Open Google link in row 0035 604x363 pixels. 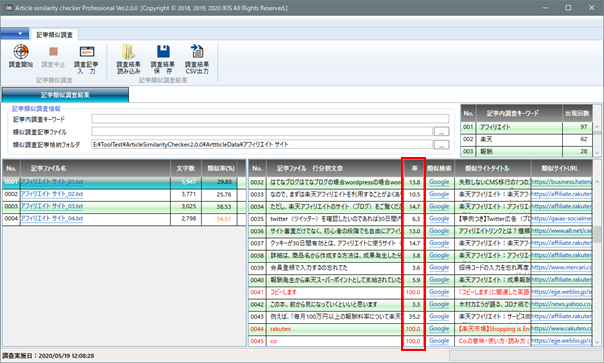(439, 218)
